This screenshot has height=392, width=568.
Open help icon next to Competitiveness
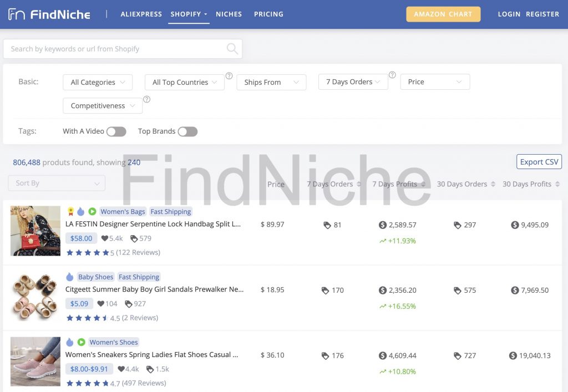(146, 99)
